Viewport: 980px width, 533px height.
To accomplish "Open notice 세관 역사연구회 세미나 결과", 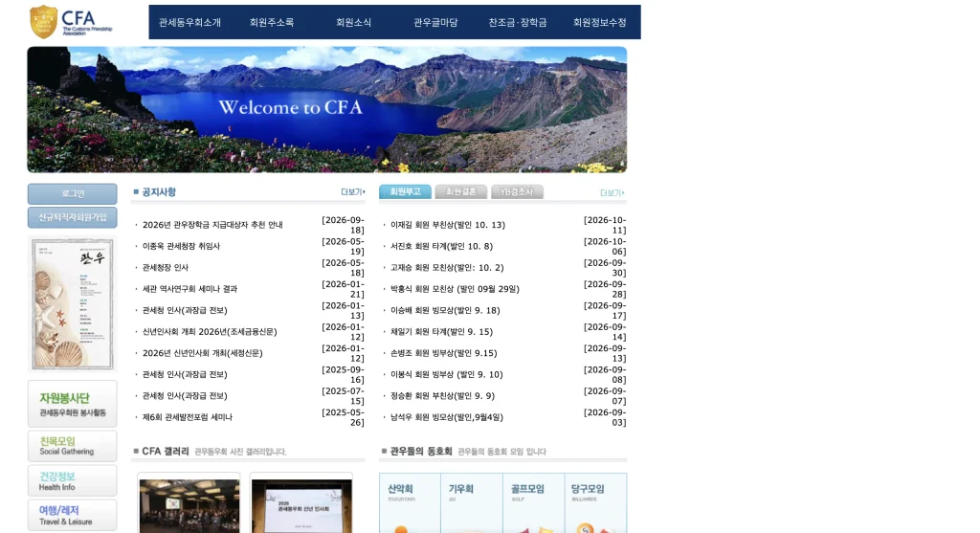I will coord(190,289).
